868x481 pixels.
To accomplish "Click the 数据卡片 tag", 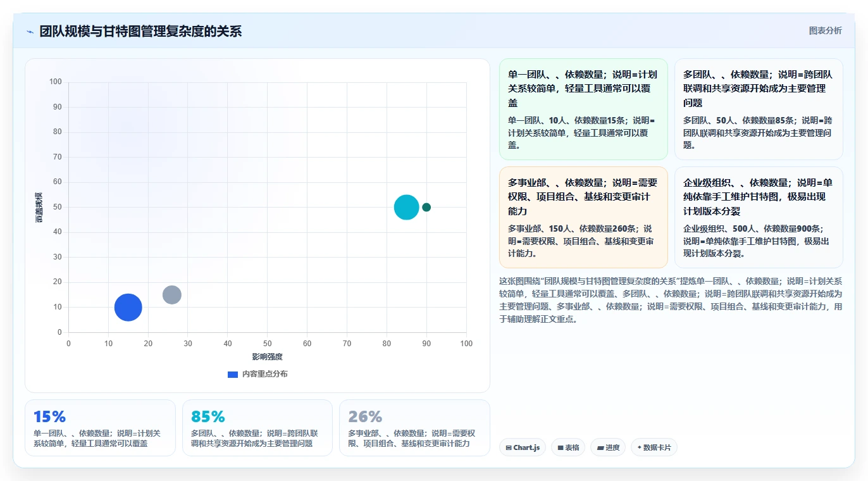I will [654, 447].
